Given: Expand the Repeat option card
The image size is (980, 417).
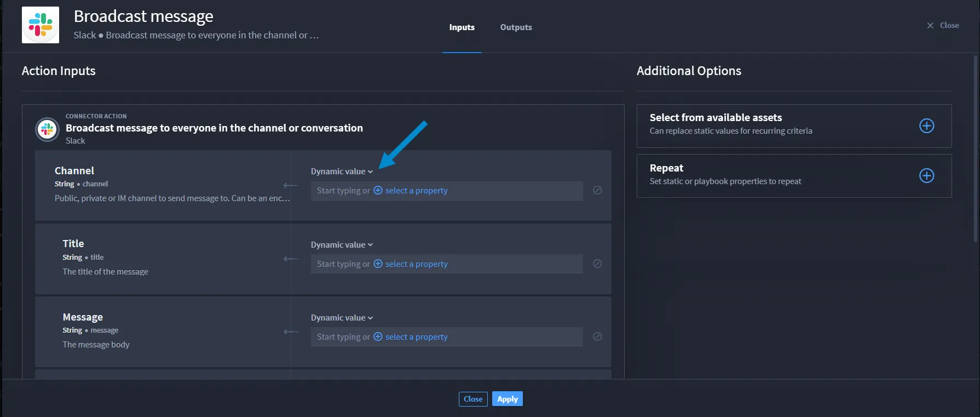Looking at the screenshot, I should [794, 176].
